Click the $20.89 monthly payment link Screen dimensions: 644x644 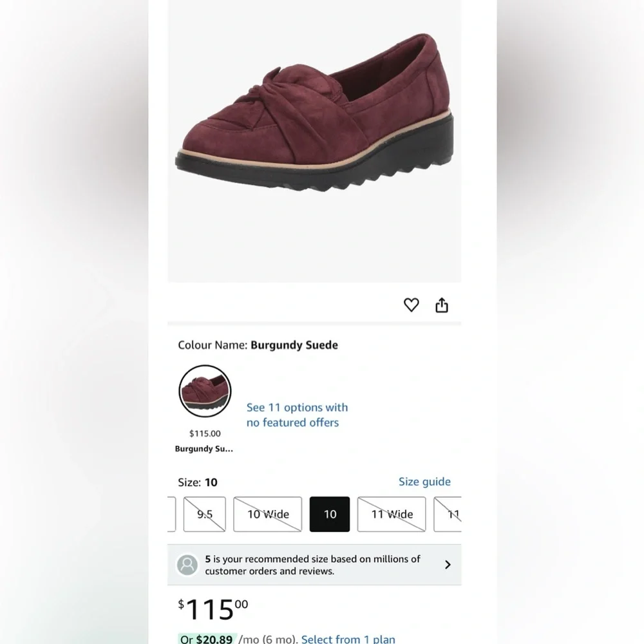coord(214,639)
